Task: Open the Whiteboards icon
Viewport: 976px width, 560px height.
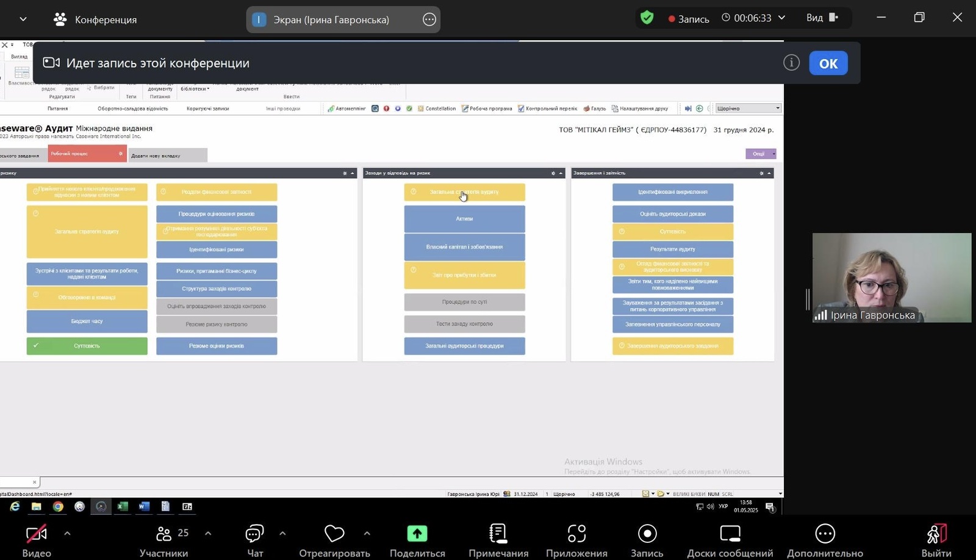Action: click(x=730, y=534)
